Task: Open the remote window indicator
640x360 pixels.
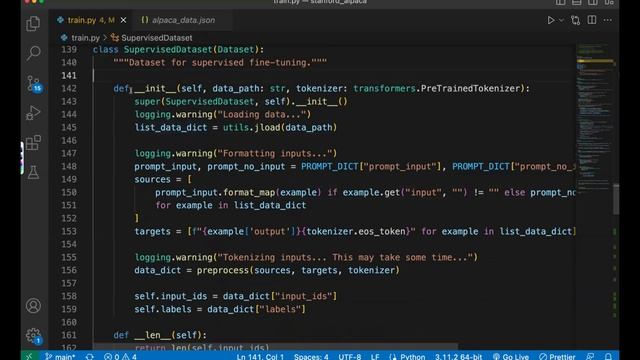Action: 29,356
